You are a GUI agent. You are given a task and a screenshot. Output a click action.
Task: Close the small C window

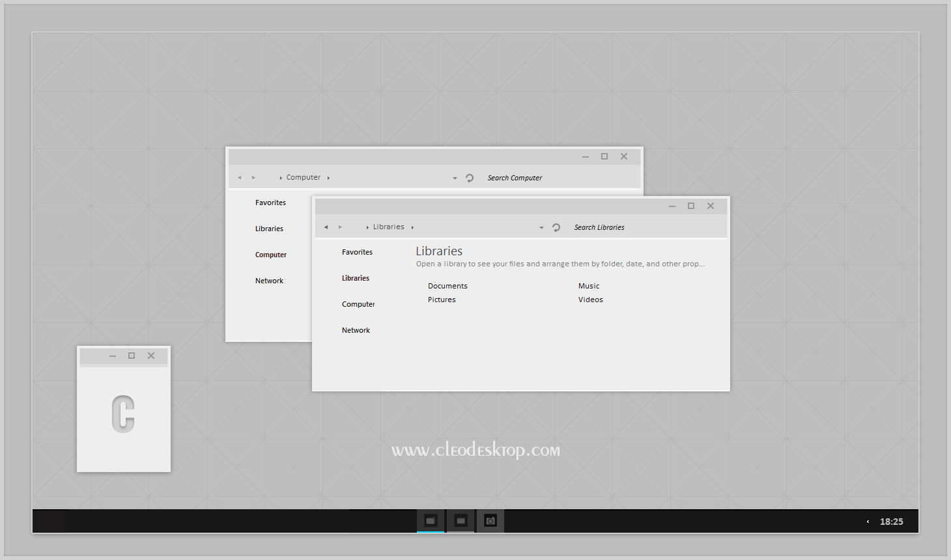151,356
